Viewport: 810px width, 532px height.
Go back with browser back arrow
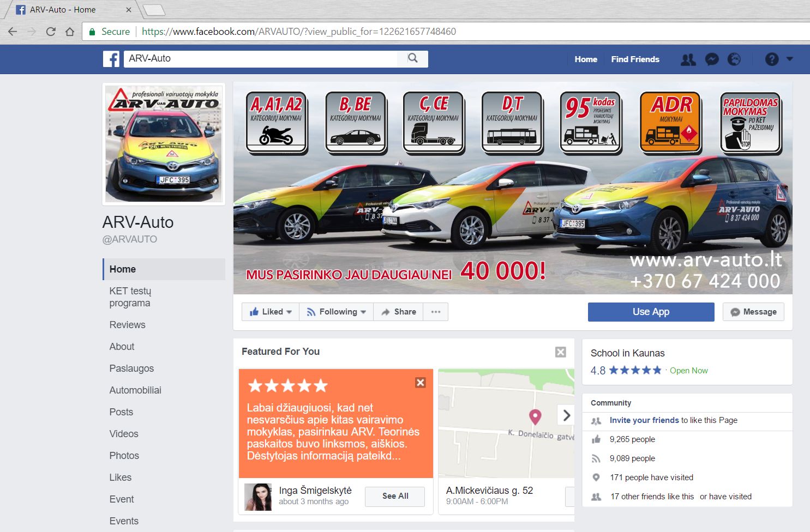(x=13, y=32)
